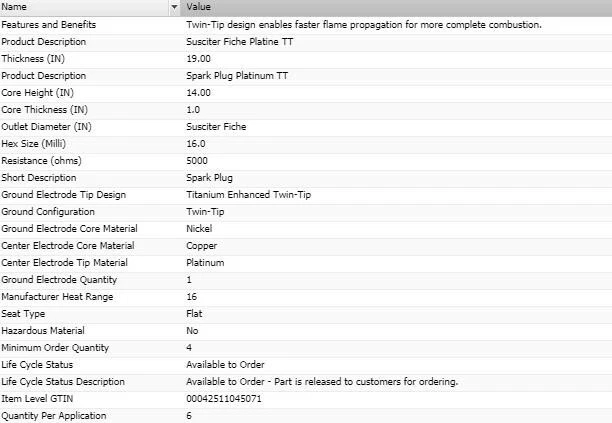Select the Minimum Order Quantity row name
This screenshot has height=423, width=612.
[55, 347]
